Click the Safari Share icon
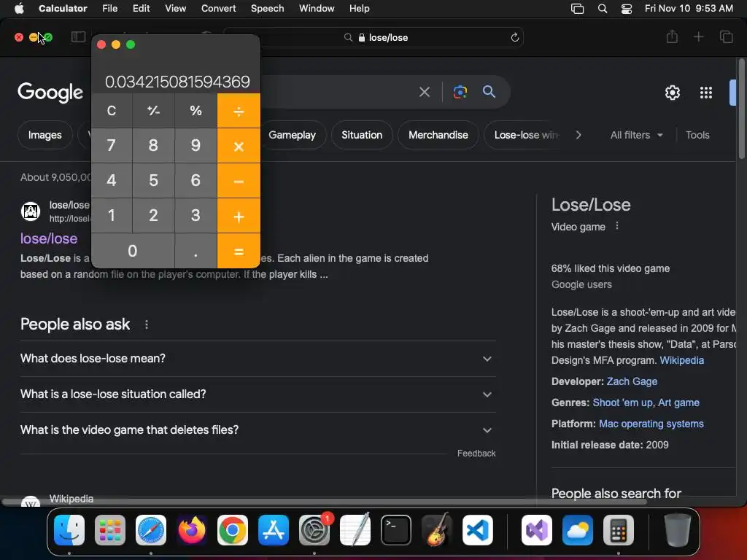 672,36
